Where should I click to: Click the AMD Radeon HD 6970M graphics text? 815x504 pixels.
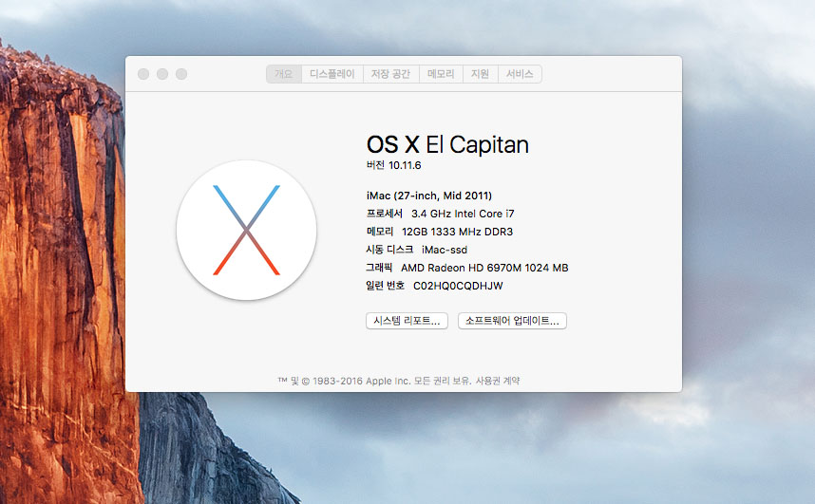point(483,268)
